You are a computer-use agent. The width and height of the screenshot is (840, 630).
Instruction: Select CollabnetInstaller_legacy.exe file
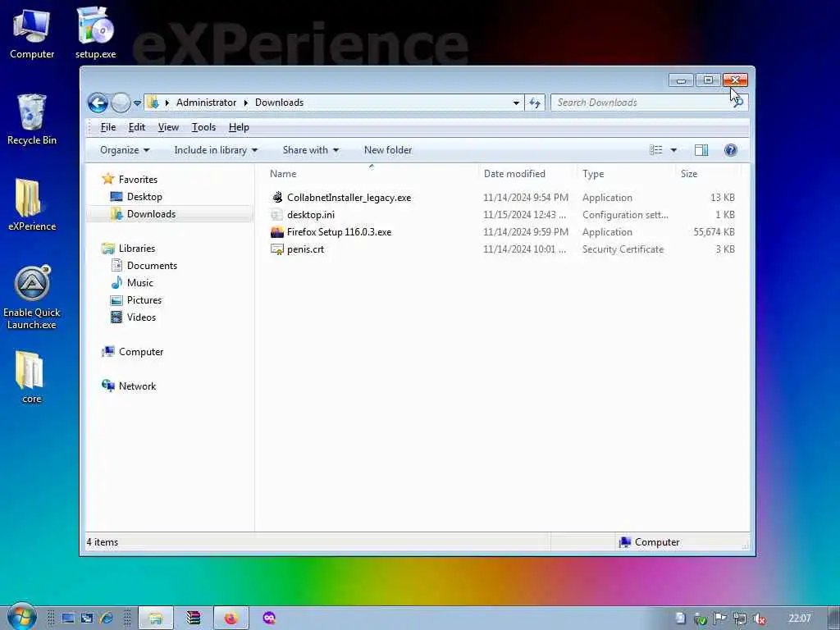(x=349, y=198)
